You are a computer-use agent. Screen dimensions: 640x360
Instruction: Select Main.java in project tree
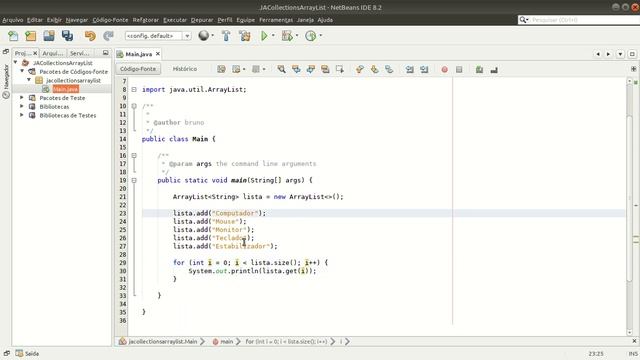(x=65, y=89)
